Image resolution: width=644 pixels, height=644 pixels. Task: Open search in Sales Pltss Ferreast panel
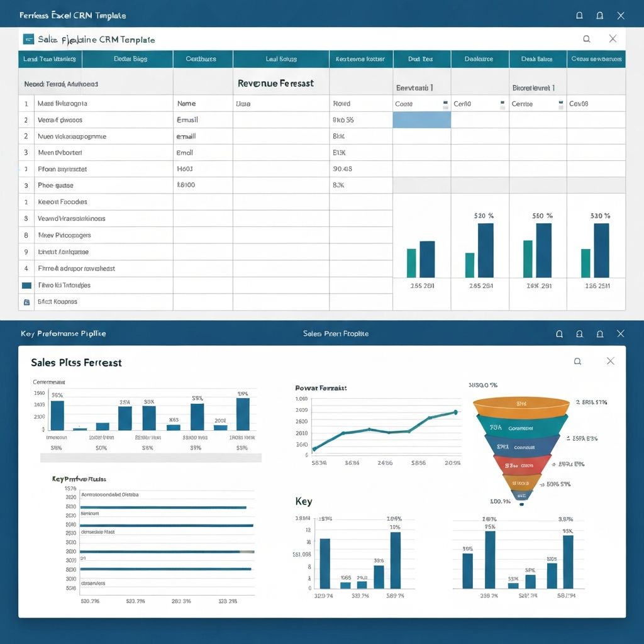coord(577,362)
